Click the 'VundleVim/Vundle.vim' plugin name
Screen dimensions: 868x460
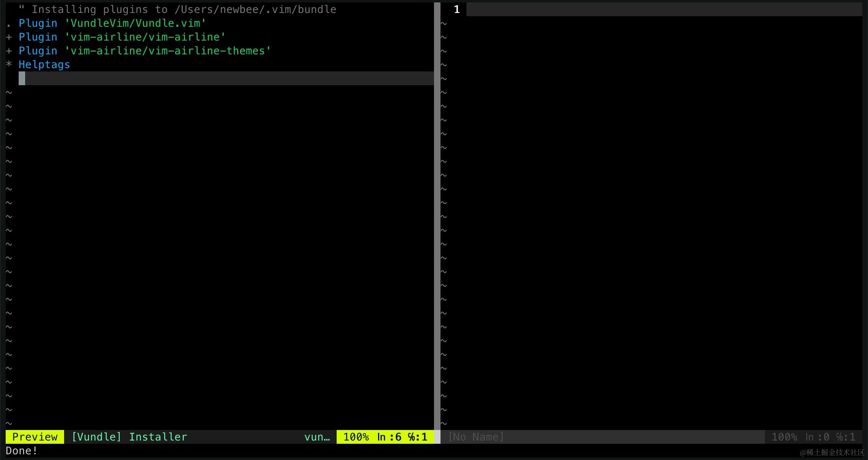pos(135,23)
